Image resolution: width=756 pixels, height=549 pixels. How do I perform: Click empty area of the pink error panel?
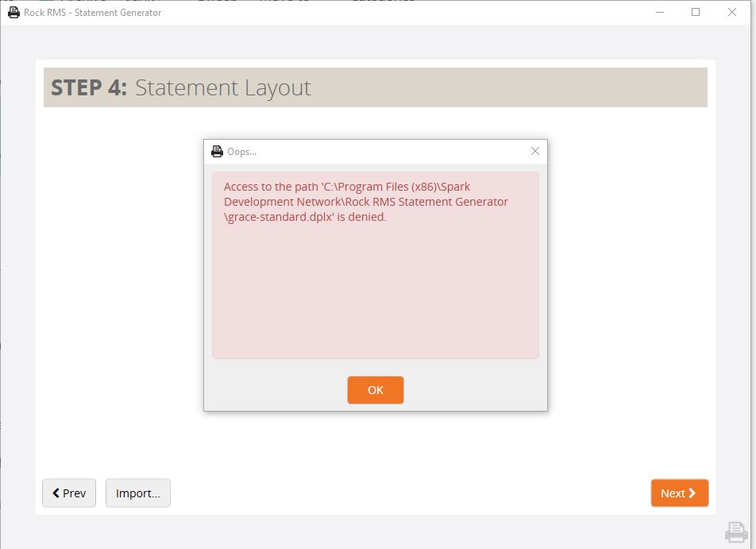pos(375,294)
